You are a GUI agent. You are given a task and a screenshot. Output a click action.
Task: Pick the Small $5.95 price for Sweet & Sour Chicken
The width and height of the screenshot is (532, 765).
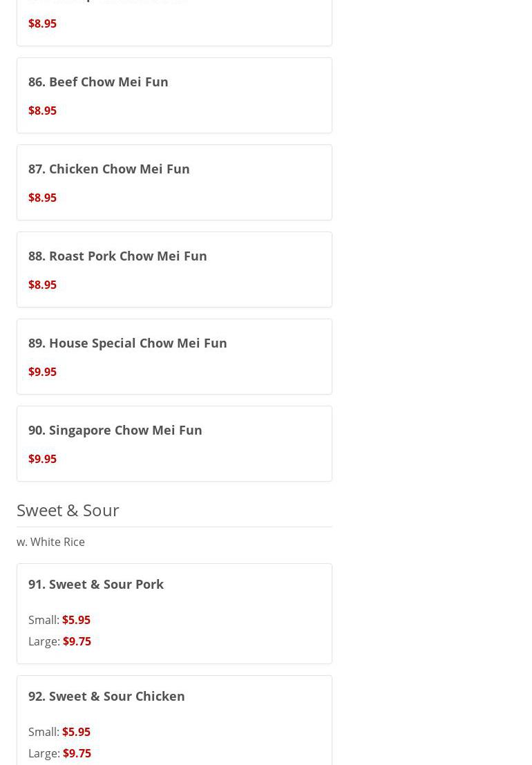[76, 732]
